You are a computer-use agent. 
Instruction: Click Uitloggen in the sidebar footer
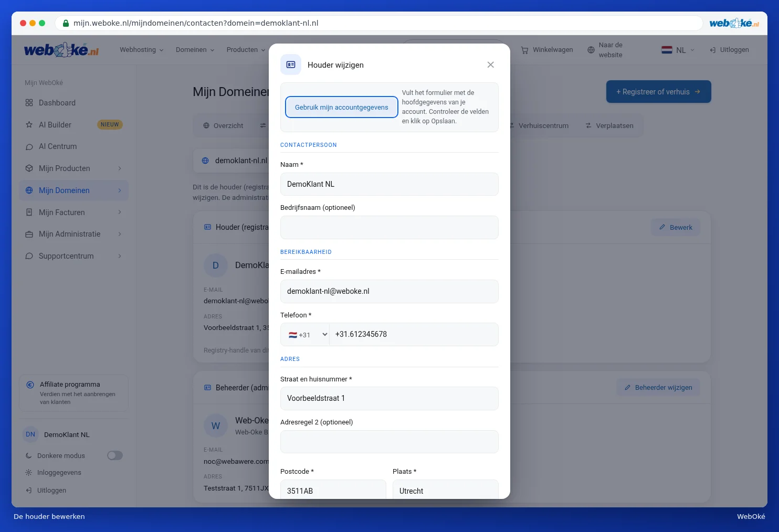point(46,491)
